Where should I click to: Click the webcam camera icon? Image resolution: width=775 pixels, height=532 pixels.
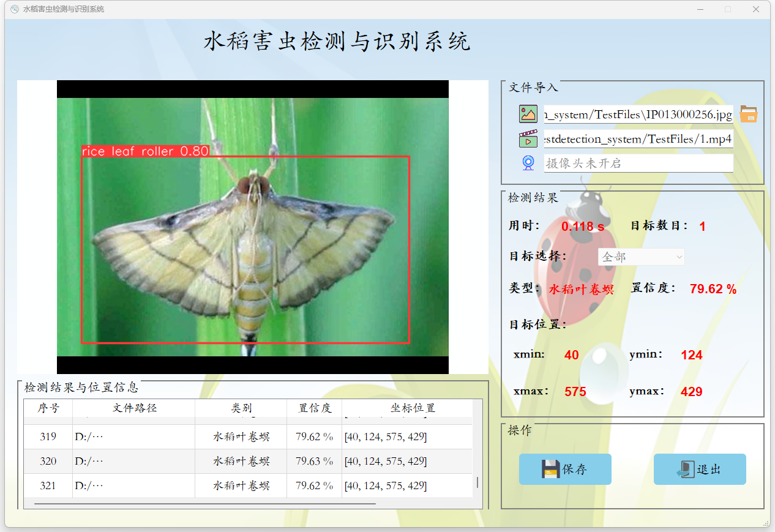pyautogui.click(x=528, y=163)
